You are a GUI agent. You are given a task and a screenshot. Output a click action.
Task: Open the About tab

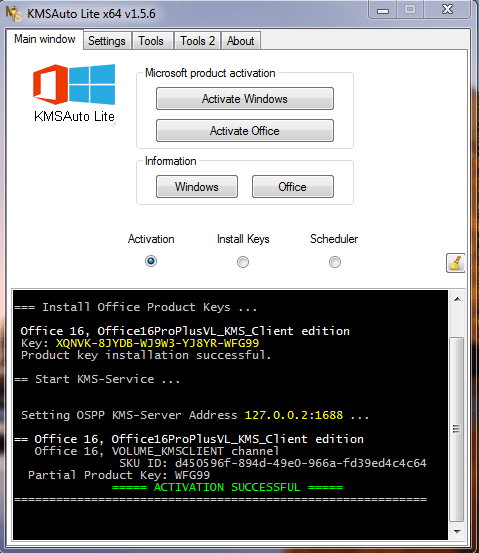(241, 41)
